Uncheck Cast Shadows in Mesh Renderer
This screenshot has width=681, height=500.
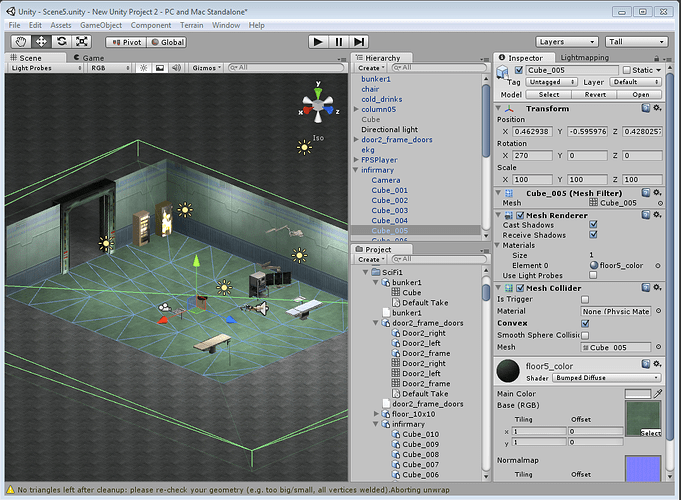click(x=593, y=224)
